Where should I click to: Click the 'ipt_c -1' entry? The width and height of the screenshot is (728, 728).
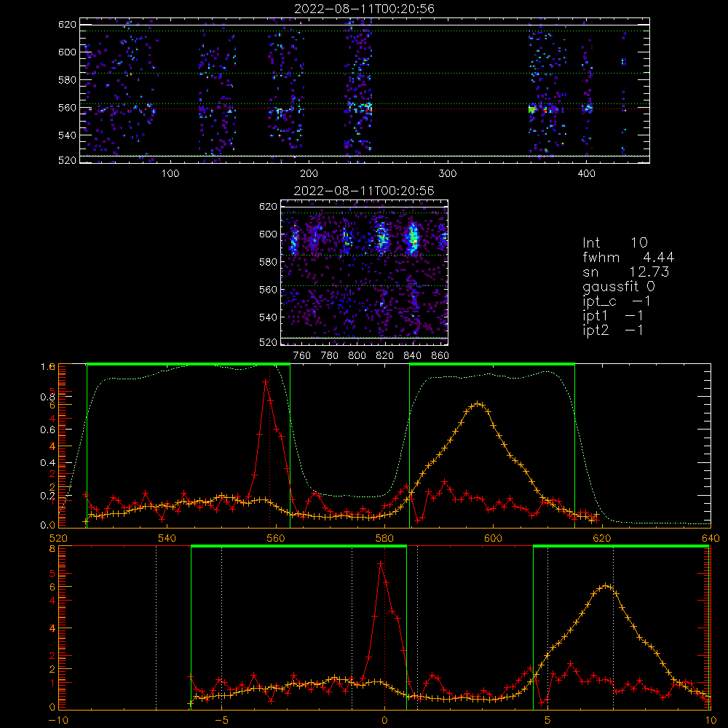point(617,301)
